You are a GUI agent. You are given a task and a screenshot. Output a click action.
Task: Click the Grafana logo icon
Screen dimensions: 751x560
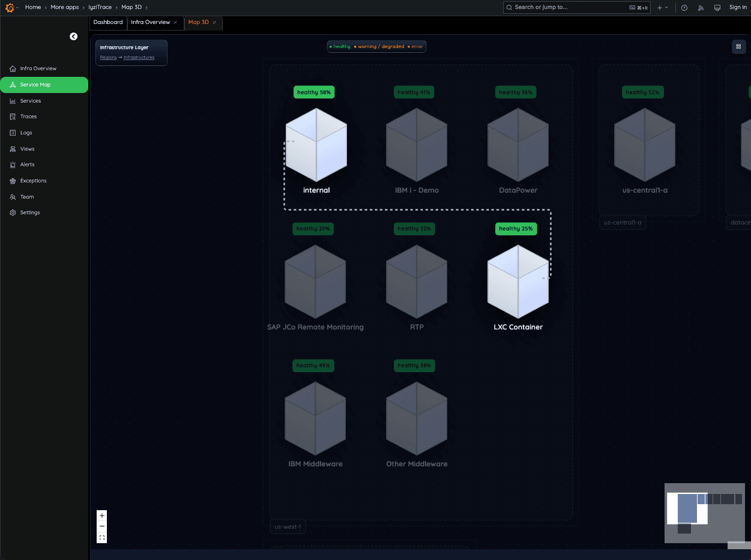click(x=10, y=7)
